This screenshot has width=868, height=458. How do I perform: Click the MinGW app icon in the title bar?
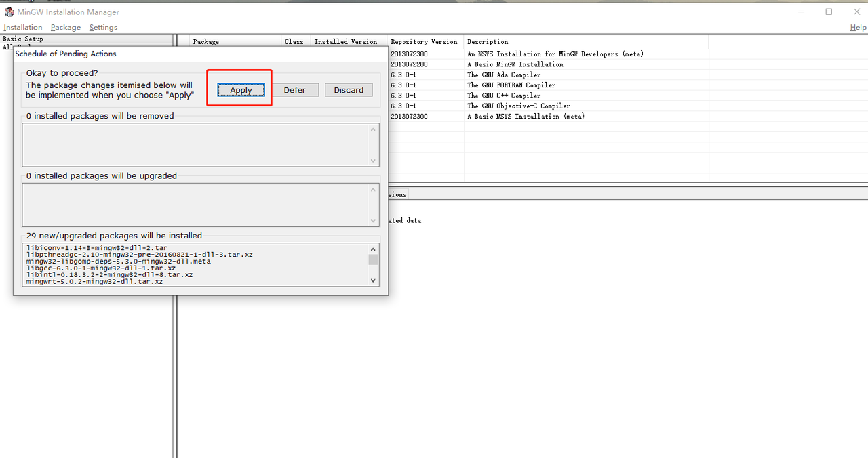[9, 12]
